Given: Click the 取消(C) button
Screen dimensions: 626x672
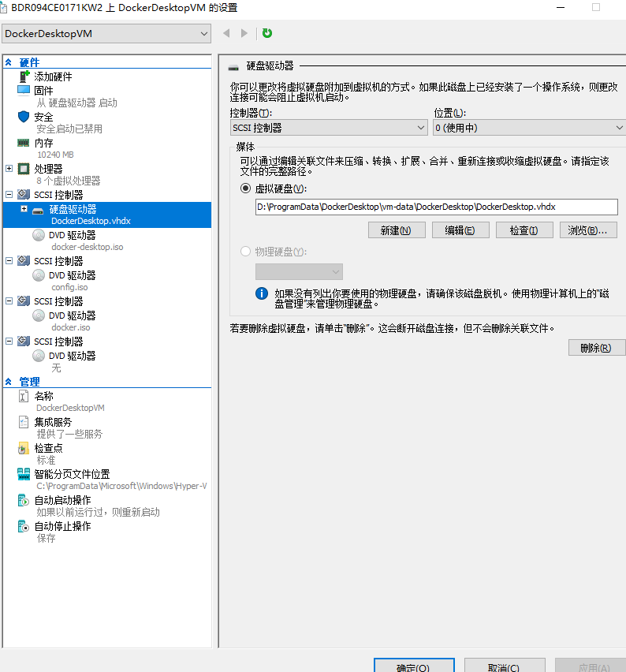Looking at the screenshot, I should [x=505, y=666].
